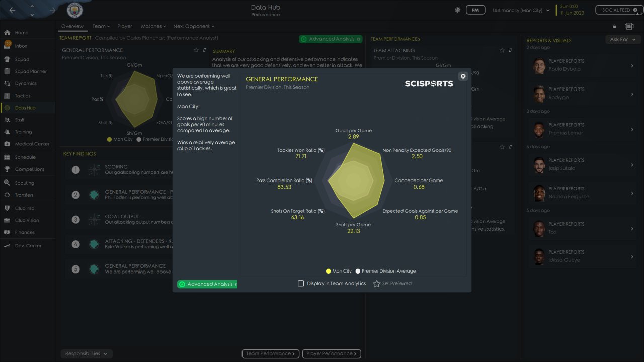Click Advanced Analysis in the Team Report header
Image resolution: width=644 pixels, height=362 pixels.
[331, 39]
